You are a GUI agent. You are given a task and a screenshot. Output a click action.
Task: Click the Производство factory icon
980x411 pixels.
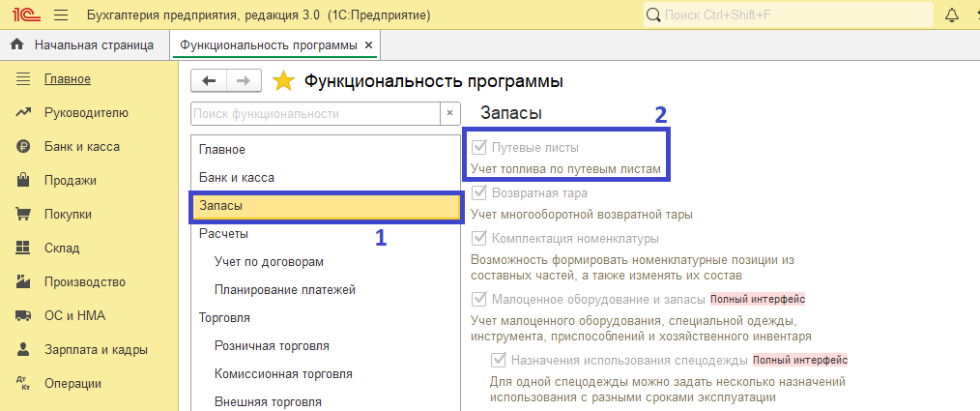[23, 280]
